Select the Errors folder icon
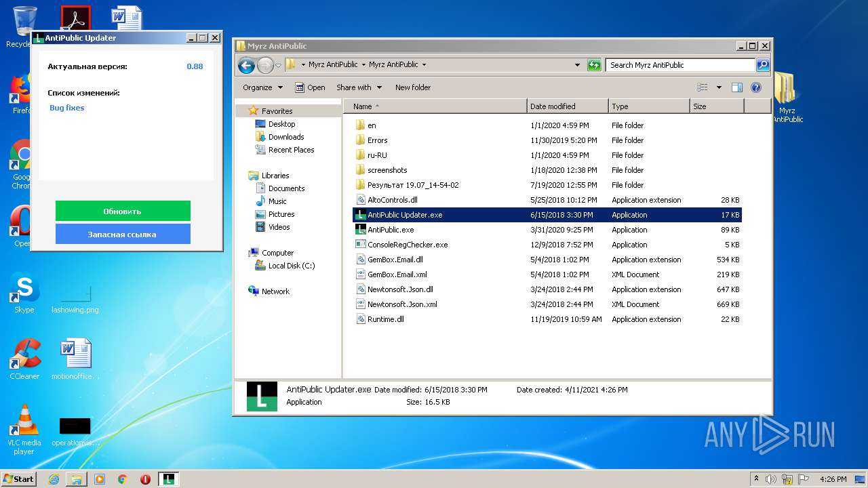 coord(361,140)
